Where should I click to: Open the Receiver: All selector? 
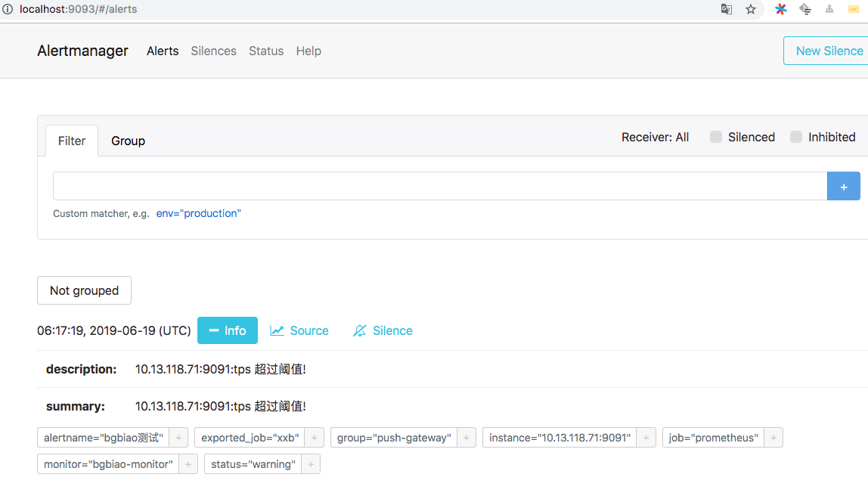click(655, 138)
